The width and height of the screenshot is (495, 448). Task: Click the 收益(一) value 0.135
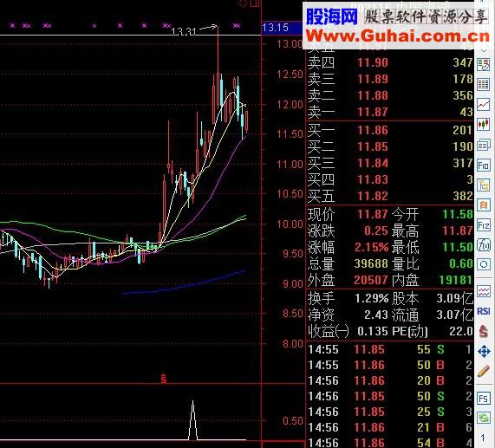373,331
